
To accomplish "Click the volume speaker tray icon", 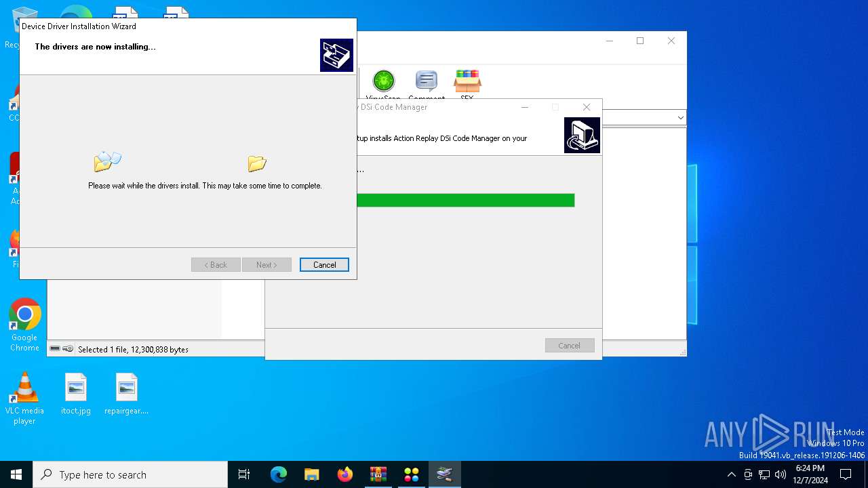I will click(781, 474).
